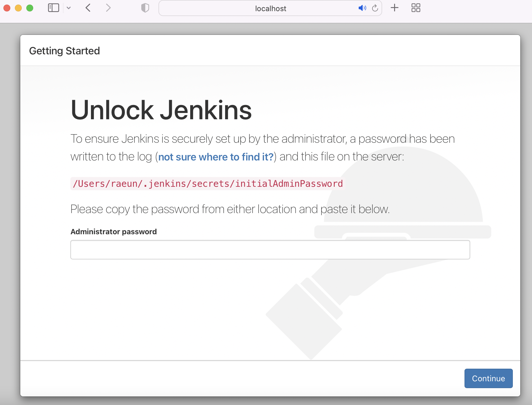Reload the page with the refresh icon
The image size is (532, 405).
tap(375, 8)
